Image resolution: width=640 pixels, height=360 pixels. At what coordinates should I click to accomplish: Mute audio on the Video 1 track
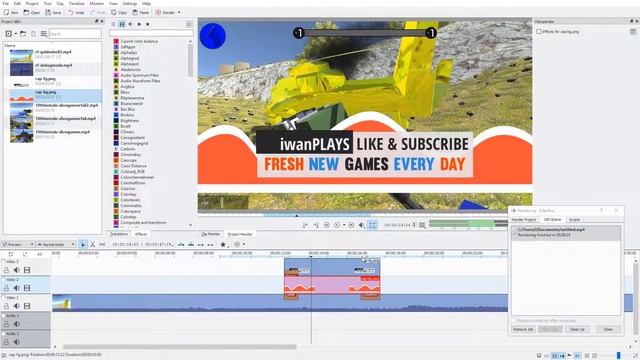point(16,306)
